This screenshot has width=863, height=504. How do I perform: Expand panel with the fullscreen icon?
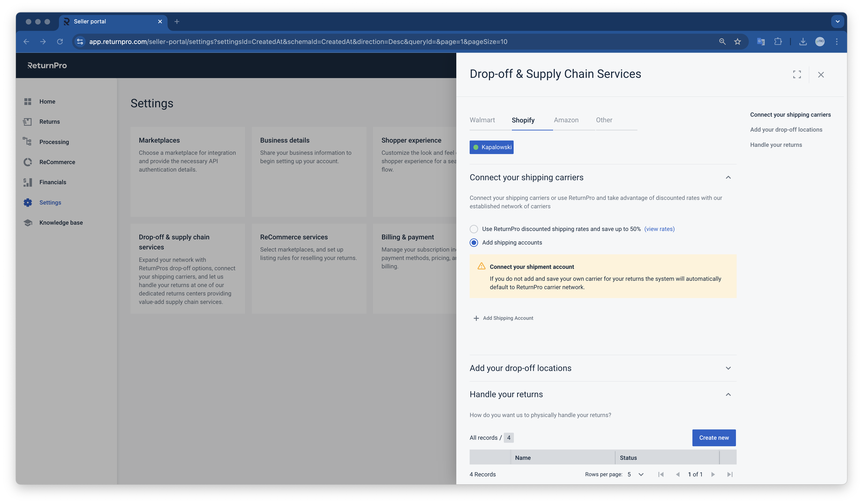[x=797, y=74]
